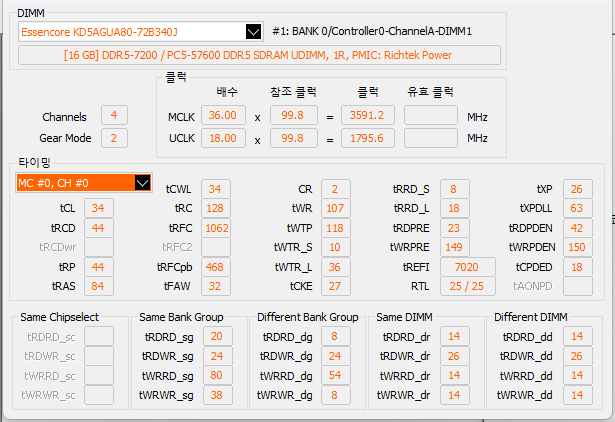Select the tCL timing value
The width and height of the screenshot is (615, 422).
[97, 208]
